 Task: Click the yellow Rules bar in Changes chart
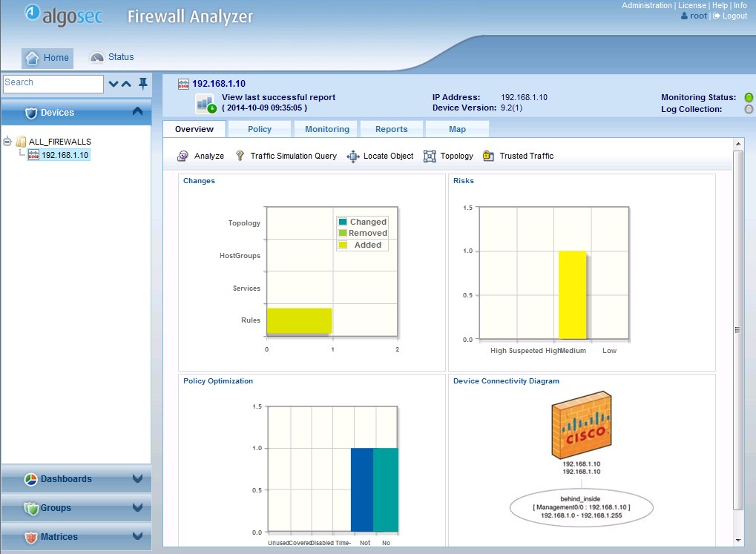[300, 320]
